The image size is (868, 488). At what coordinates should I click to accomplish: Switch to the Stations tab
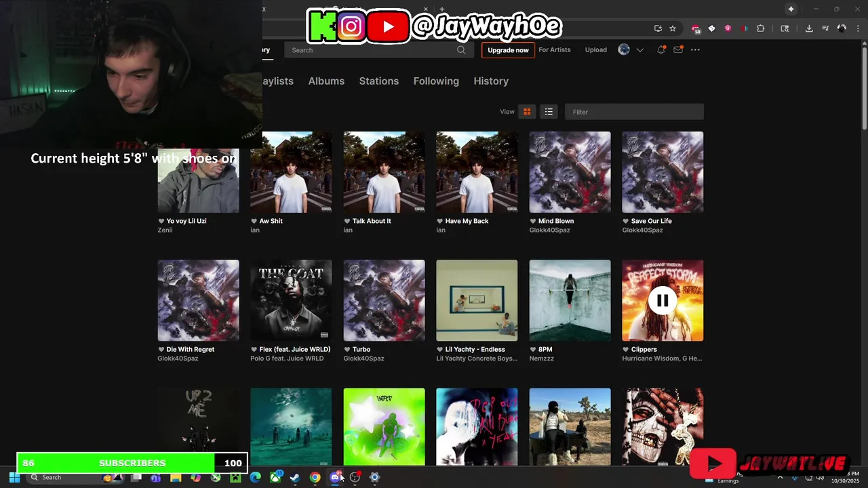[378, 81]
